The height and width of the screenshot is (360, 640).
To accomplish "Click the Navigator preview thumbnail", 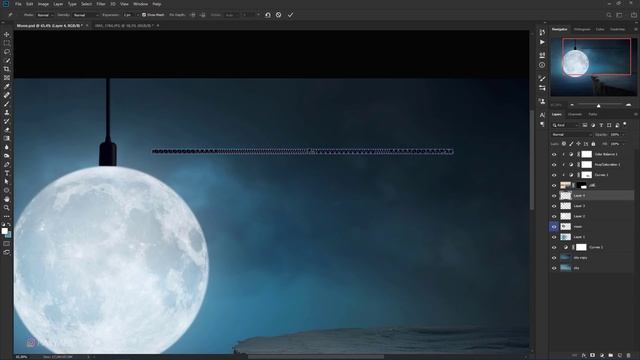I will (593, 67).
